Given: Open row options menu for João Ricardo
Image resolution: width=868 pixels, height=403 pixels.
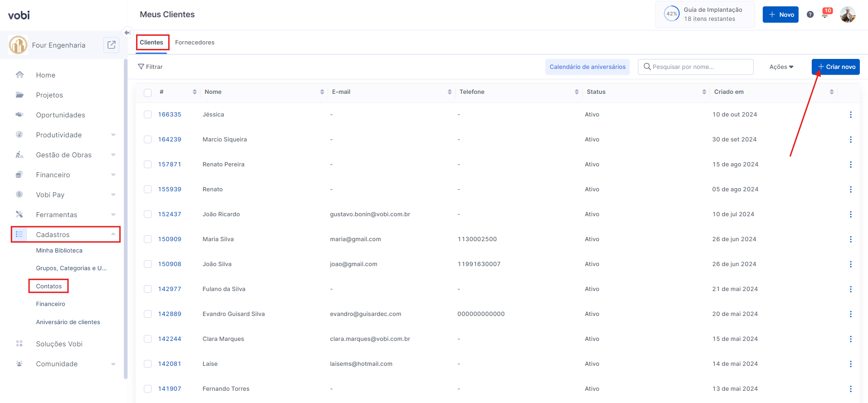Looking at the screenshot, I should coord(851,214).
